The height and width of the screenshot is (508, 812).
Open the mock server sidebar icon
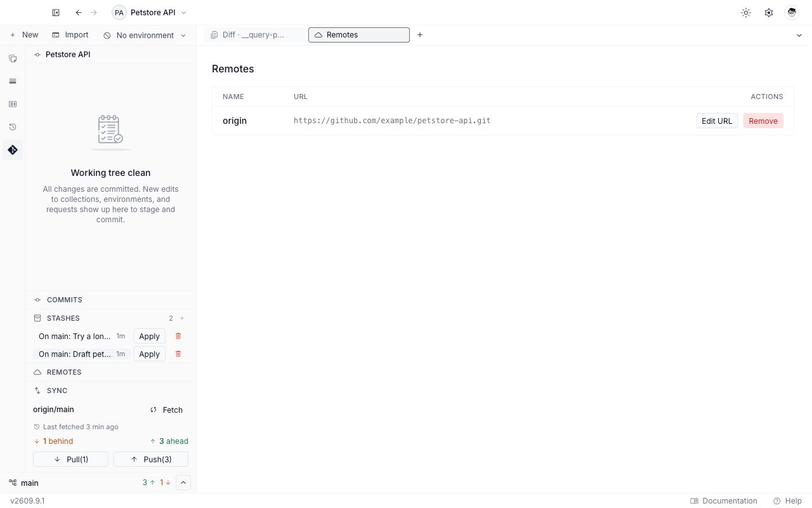point(13,104)
